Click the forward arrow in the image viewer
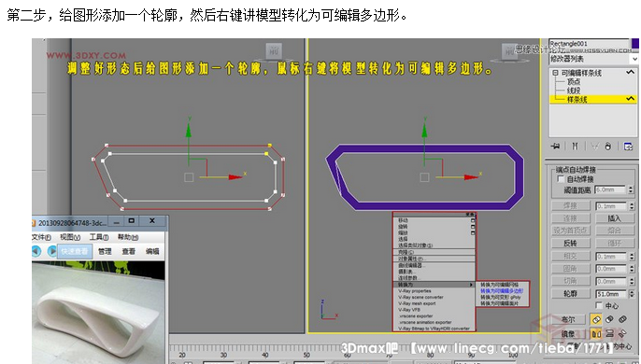The width and height of the screenshot is (641, 364). (x=52, y=251)
